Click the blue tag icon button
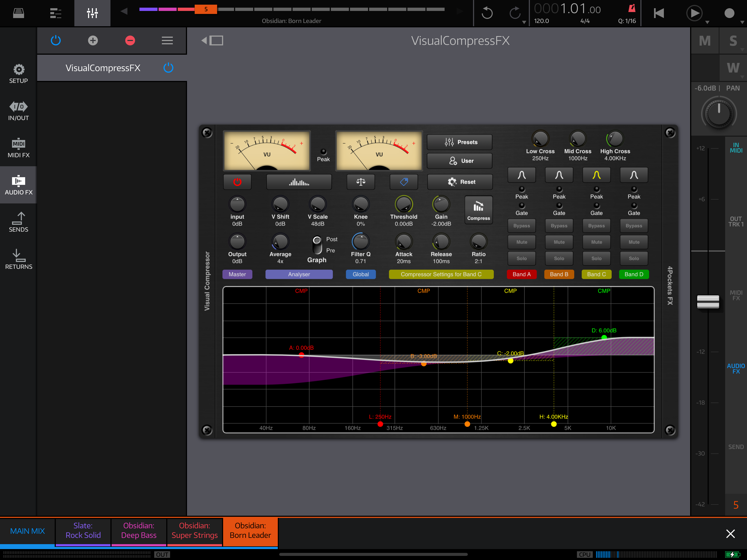This screenshot has height=560, width=747. click(404, 182)
